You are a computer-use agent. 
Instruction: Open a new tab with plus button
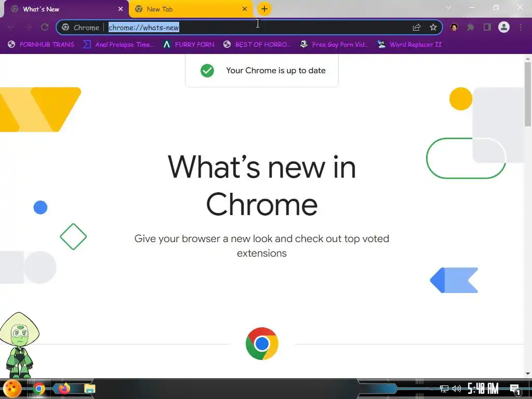click(x=264, y=9)
